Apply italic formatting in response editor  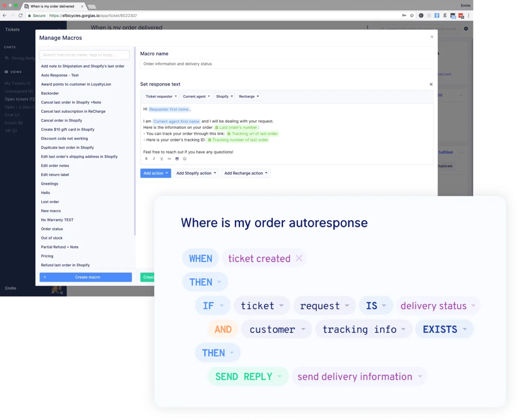[x=154, y=159]
